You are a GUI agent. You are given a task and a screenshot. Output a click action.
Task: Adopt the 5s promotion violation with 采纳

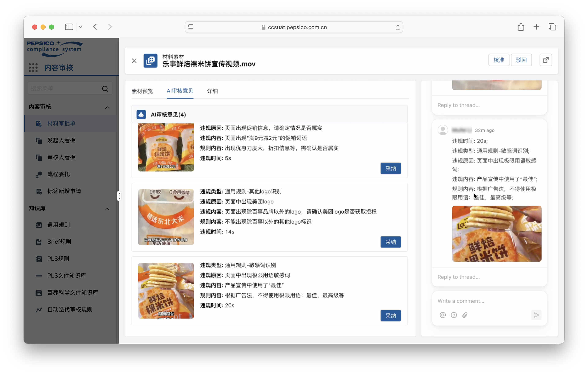[391, 168]
